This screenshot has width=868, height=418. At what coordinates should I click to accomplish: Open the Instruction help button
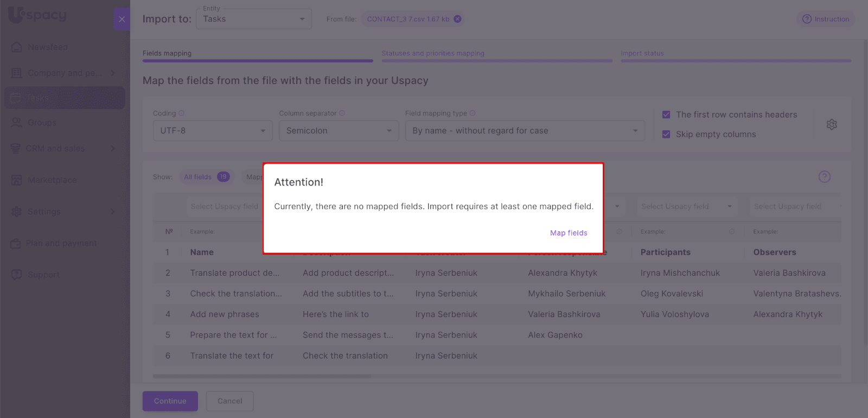click(x=826, y=19)
